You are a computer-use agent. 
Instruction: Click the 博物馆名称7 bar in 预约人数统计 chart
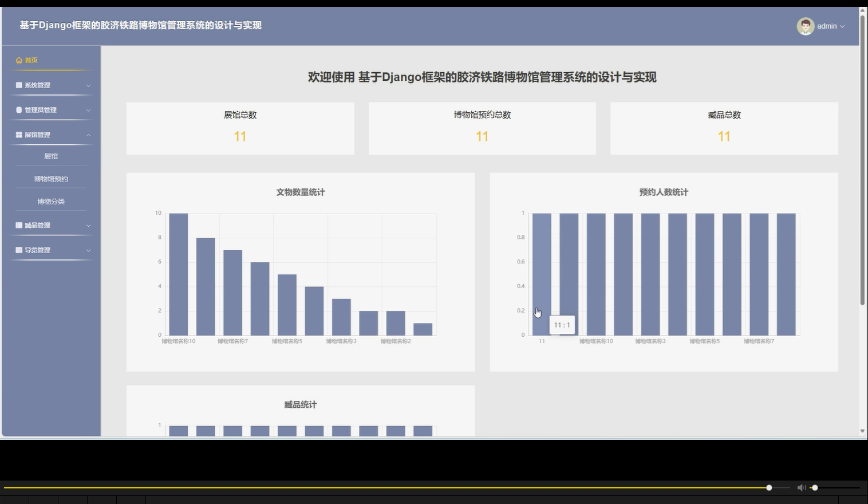point(759,274)
